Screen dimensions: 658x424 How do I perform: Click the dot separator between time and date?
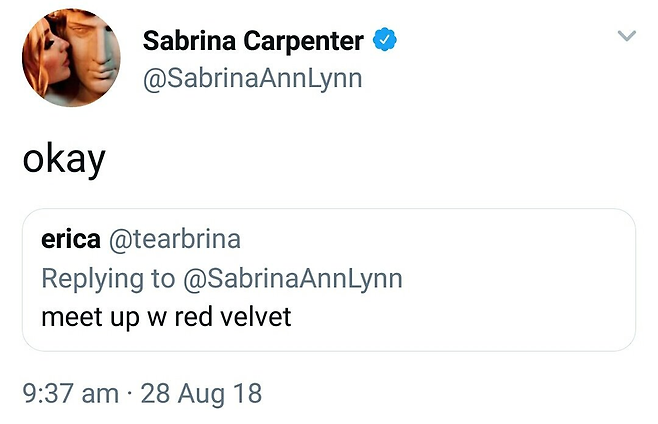pyautogui.click(x=129, y=394)
